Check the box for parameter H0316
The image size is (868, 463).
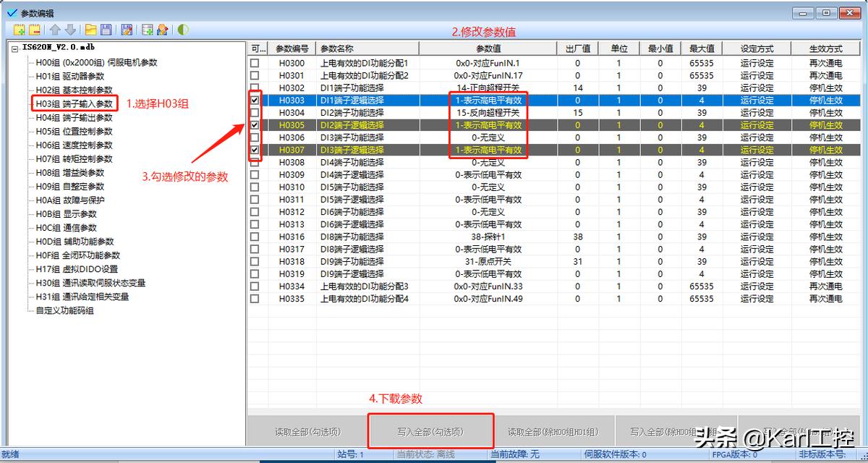coord(255,237)
